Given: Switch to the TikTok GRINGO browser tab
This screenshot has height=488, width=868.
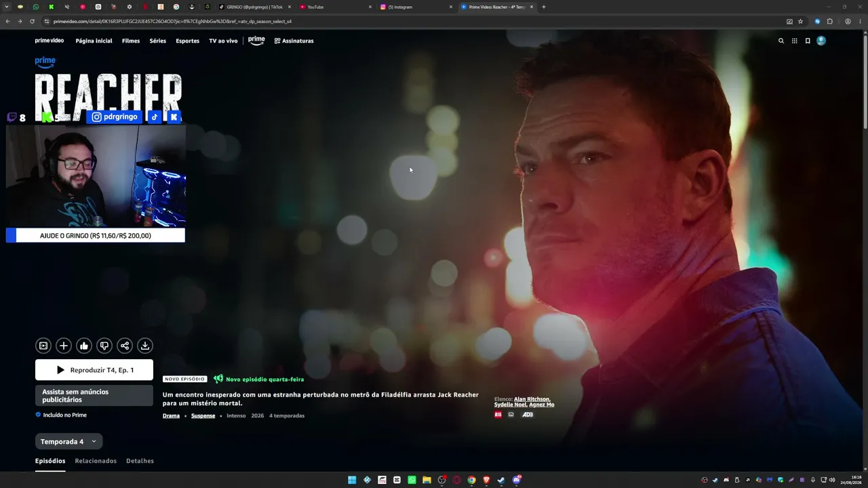Looking at the screenshot, I should (x=255, y=7).
